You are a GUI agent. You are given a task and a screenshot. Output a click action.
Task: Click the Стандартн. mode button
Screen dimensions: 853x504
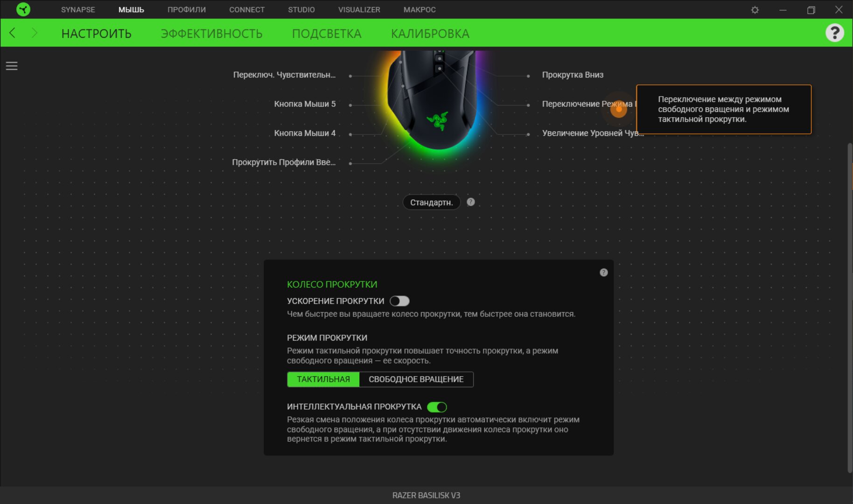(x=432, y=203)
